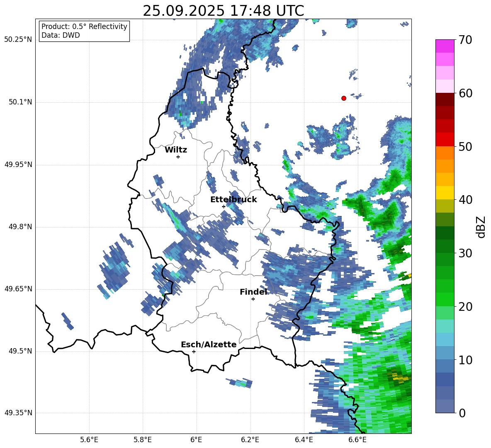Viewport: 491px width, 448px height.
Task: Click the colorbar tick label 0
Action: coord(462,413)
